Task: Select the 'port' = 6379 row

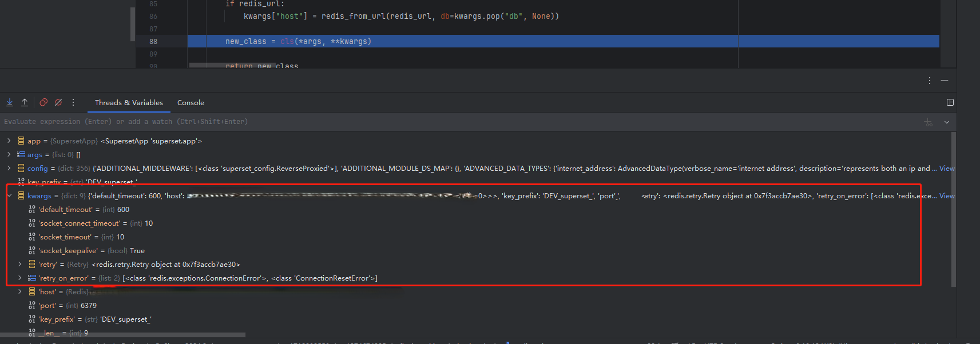Action: [x=68, y=306]
